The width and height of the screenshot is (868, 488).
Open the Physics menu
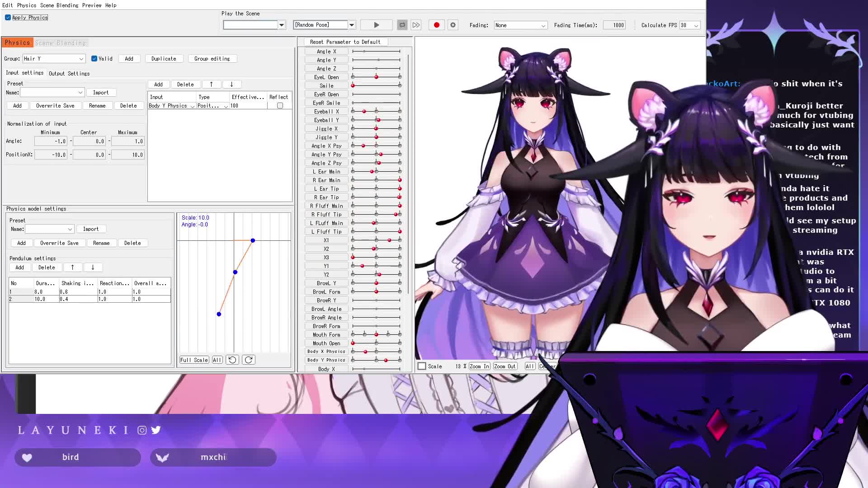pos(27,5)
